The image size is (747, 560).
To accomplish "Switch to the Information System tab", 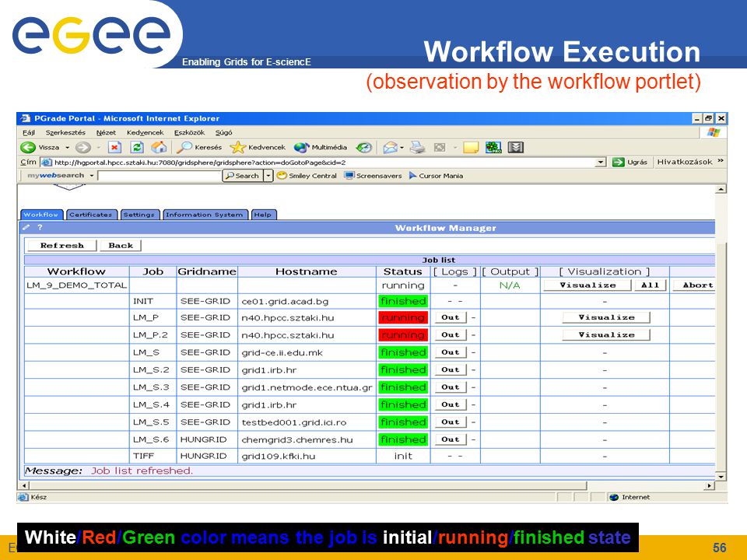I will (205, 215).
